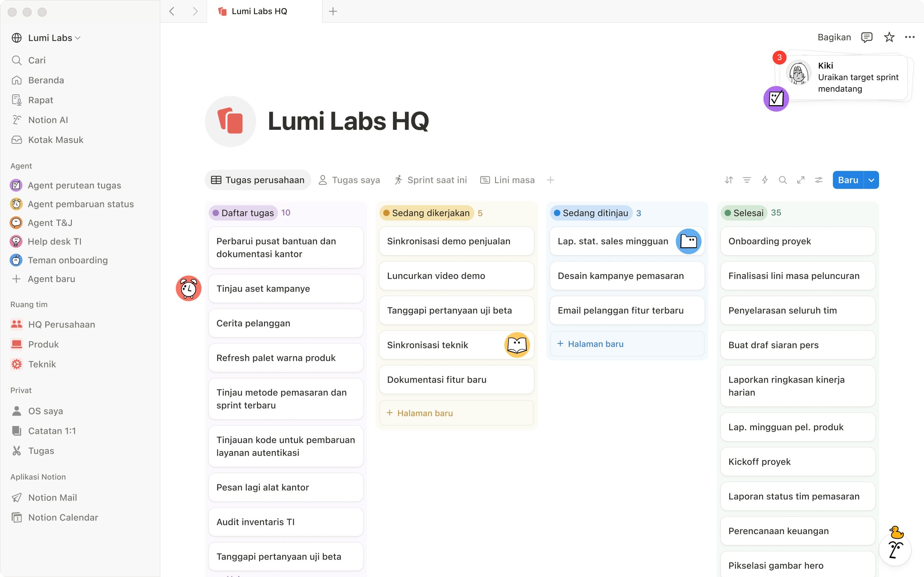Open the view settings sliders icon
Screen dimensions: 924x577
(x=818, y=180)
